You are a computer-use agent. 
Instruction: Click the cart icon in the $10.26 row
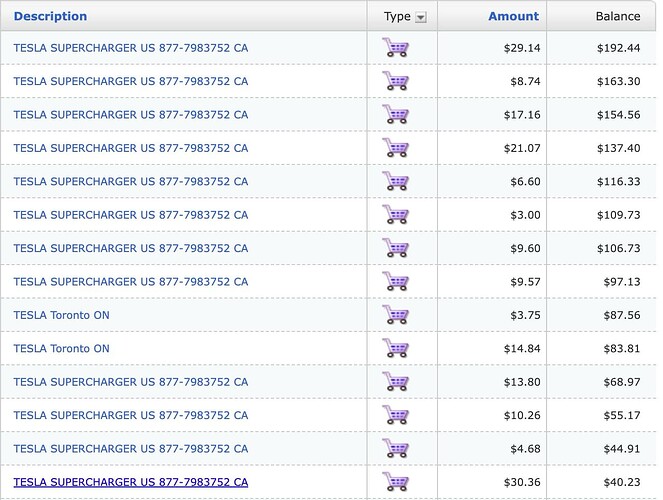(395, 415)
